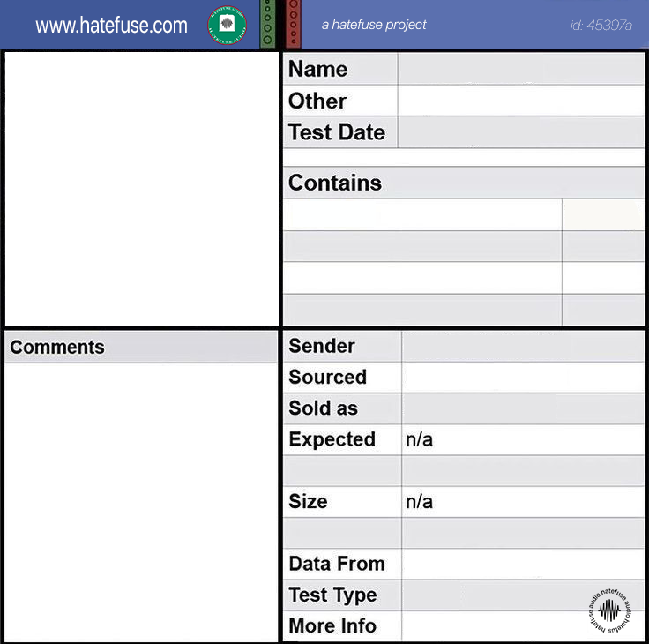Screen dimensions: 649x644
Task: Click the Test Date value field
Action: coord(520,132)
